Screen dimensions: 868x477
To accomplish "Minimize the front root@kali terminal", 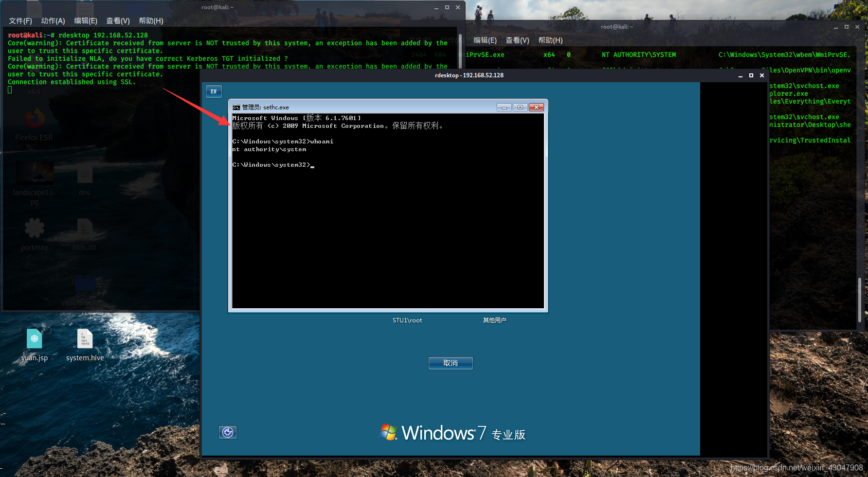I will [x=436, y=7].
